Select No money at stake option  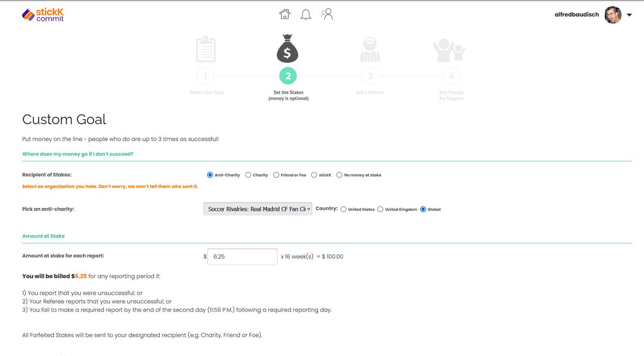click(339, 175)
